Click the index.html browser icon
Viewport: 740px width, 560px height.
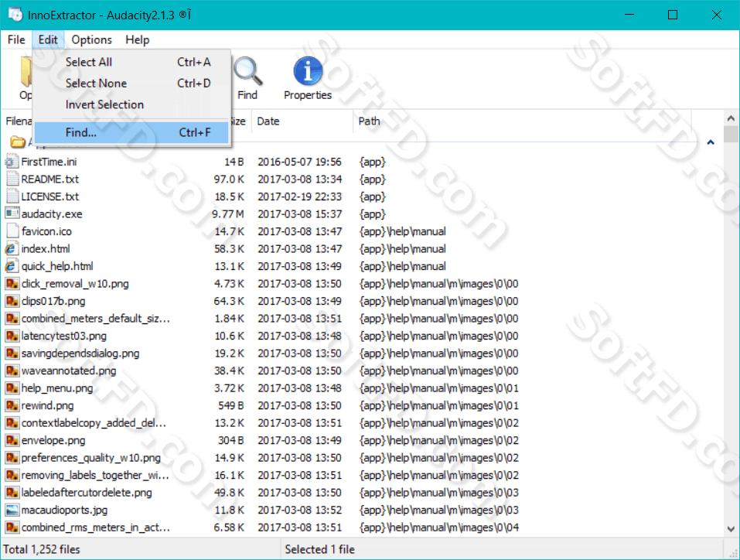tap(12, 249)
